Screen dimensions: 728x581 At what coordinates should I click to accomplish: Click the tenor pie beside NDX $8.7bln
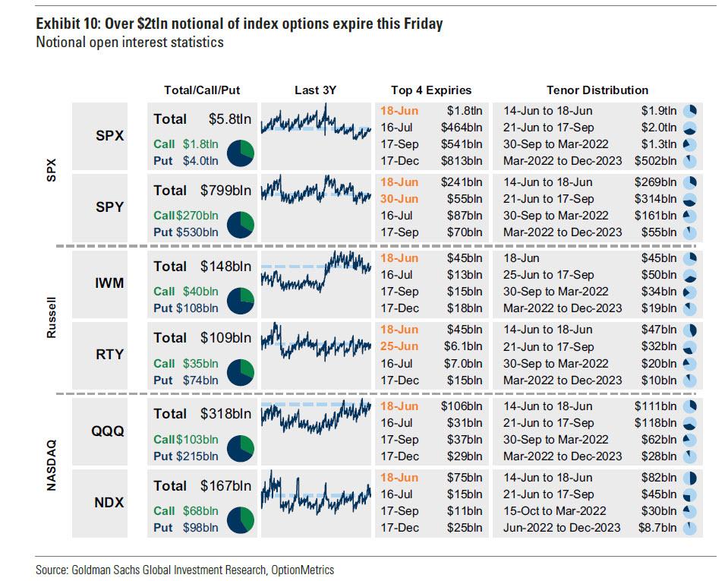click(691, 527)
